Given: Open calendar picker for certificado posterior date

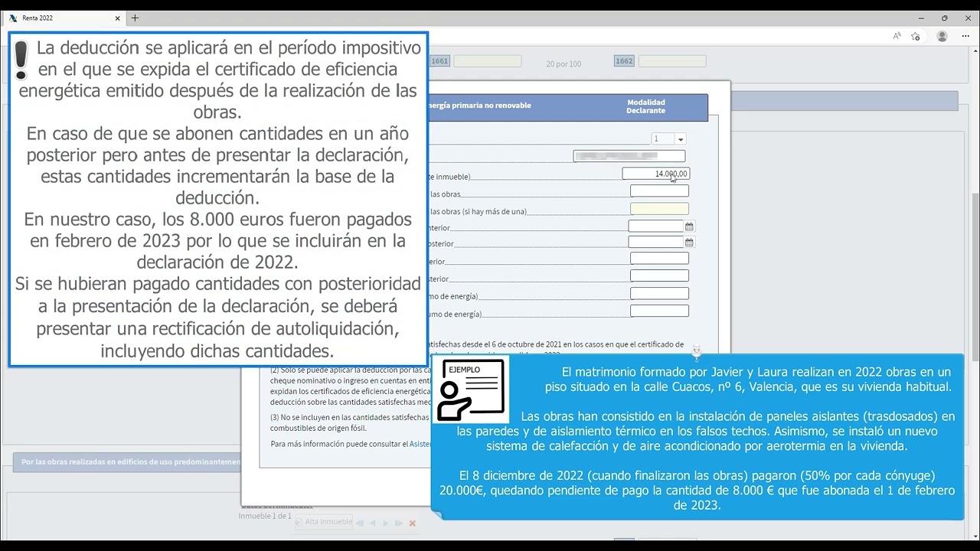Looking at the screenshot, I should [689, 243].
